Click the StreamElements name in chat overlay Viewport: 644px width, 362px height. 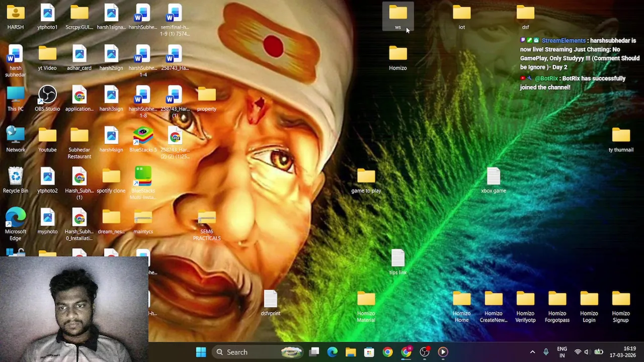(x=563, y=41)
